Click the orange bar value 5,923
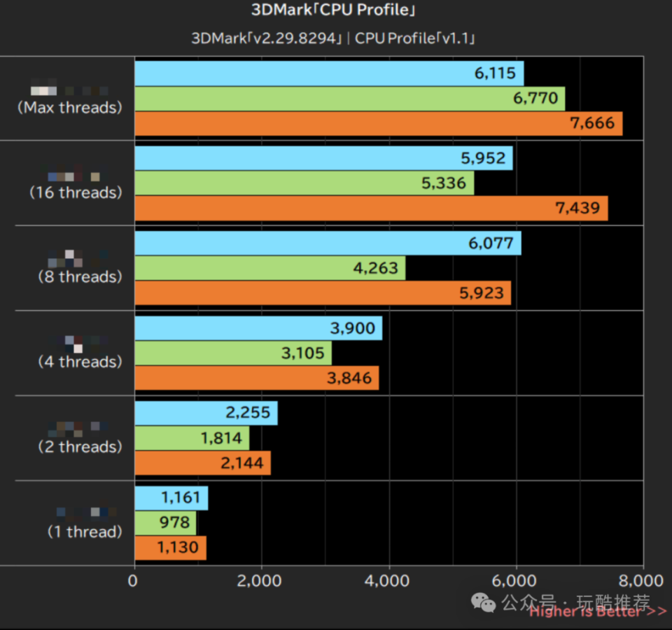This screenshot has height=630, width=672. click(482, 293)
